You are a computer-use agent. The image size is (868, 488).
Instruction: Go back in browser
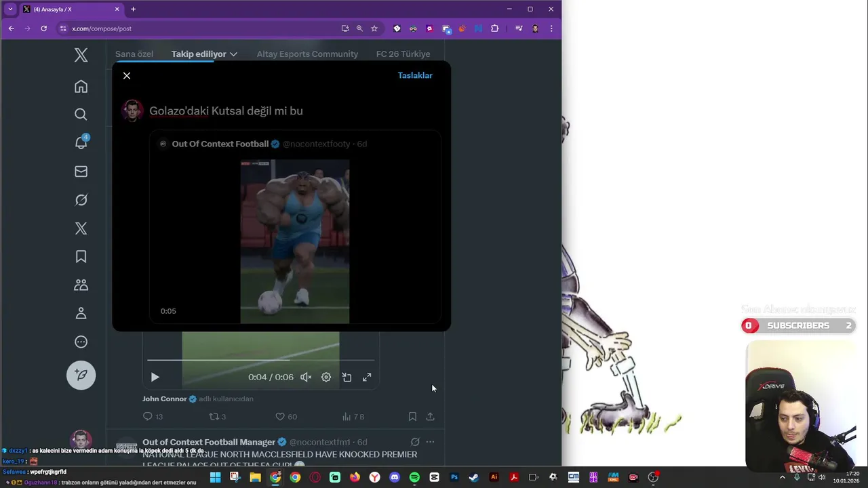click(12, 28)
